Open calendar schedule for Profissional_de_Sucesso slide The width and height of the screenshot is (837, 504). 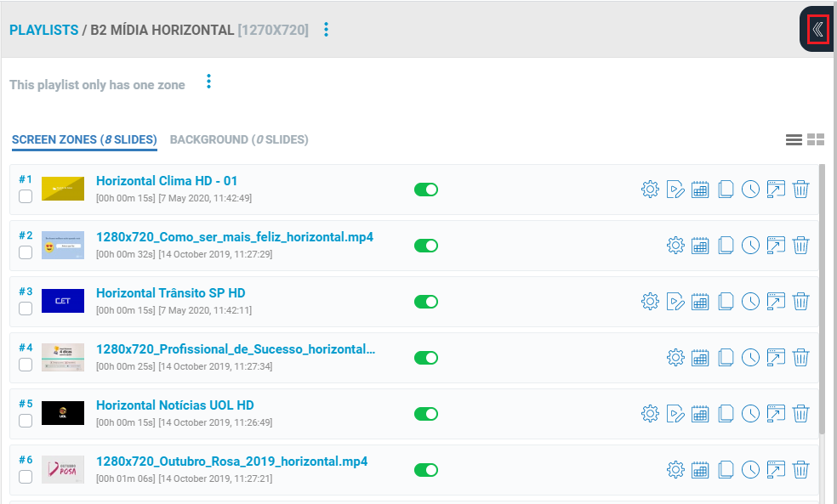pos(700,357)
